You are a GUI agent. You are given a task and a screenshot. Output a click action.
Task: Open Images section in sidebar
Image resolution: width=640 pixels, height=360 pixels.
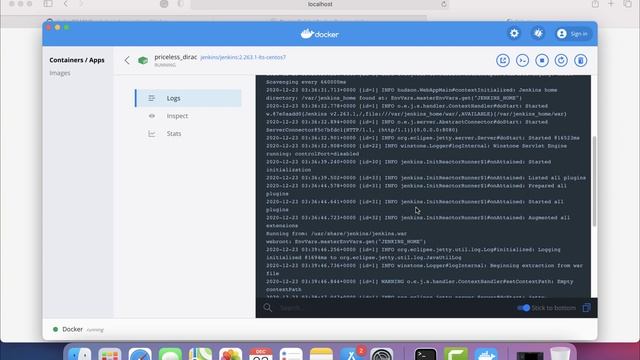pyautogui.click(x=60, y=73)
